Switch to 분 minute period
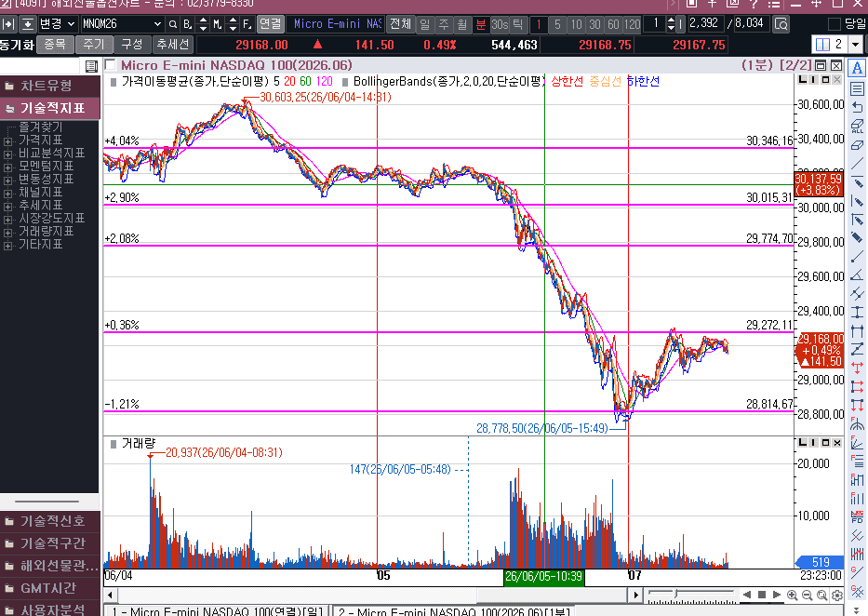The width and height of the screenshot is (868, 616). (x=480, y=24)
